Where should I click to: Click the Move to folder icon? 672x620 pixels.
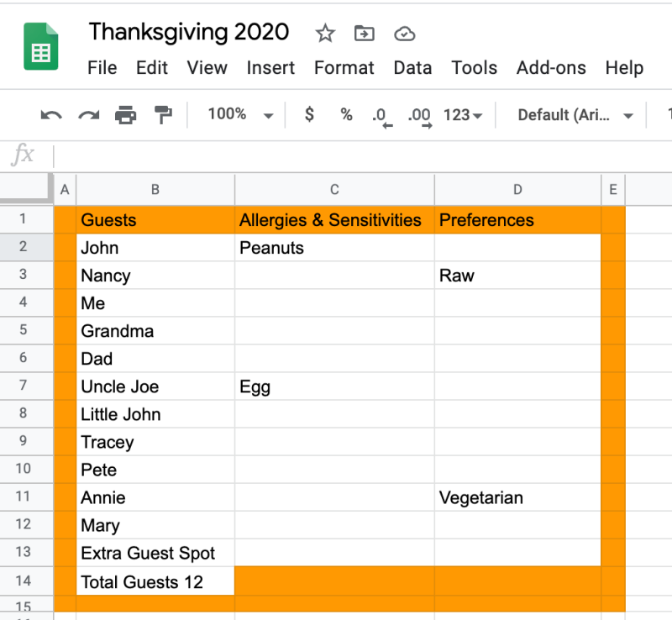tap(365, 34)
